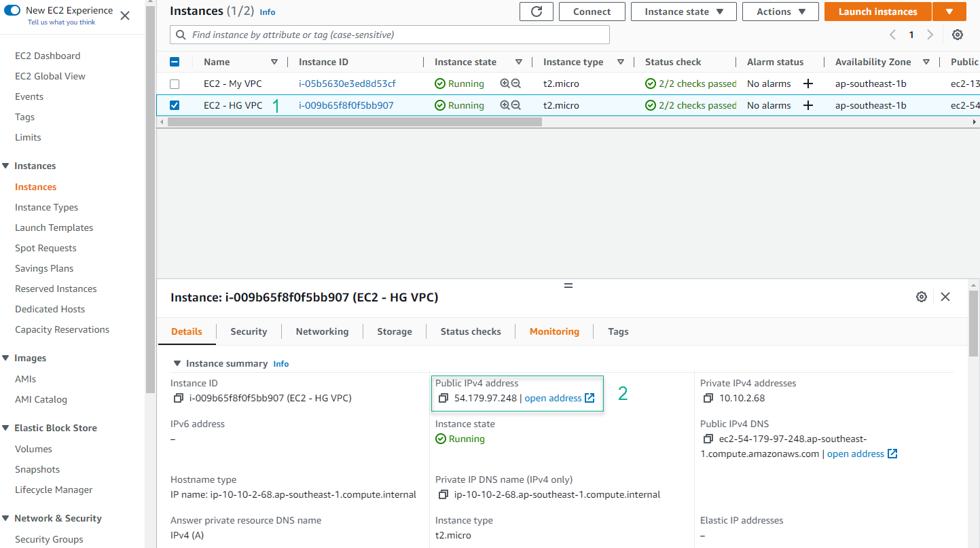Open EC2 Dashboard in sidebar

pyautogui.click(x=48, y=56)
